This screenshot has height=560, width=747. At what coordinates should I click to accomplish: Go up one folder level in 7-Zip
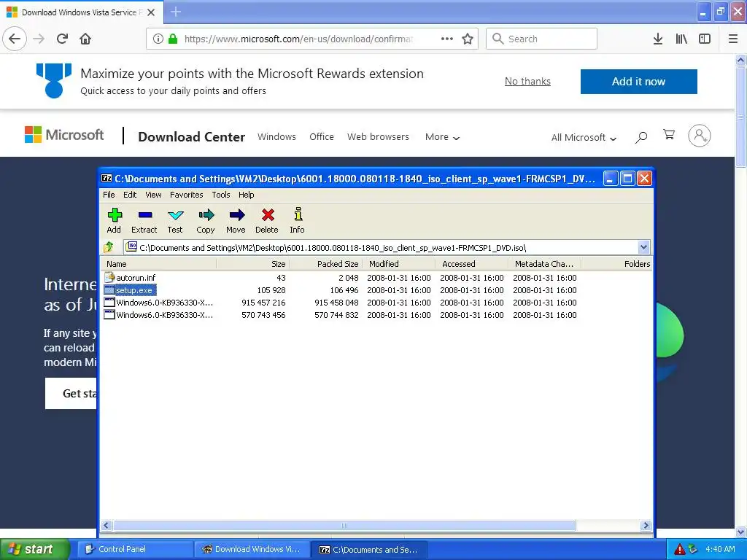coord(109,247)
